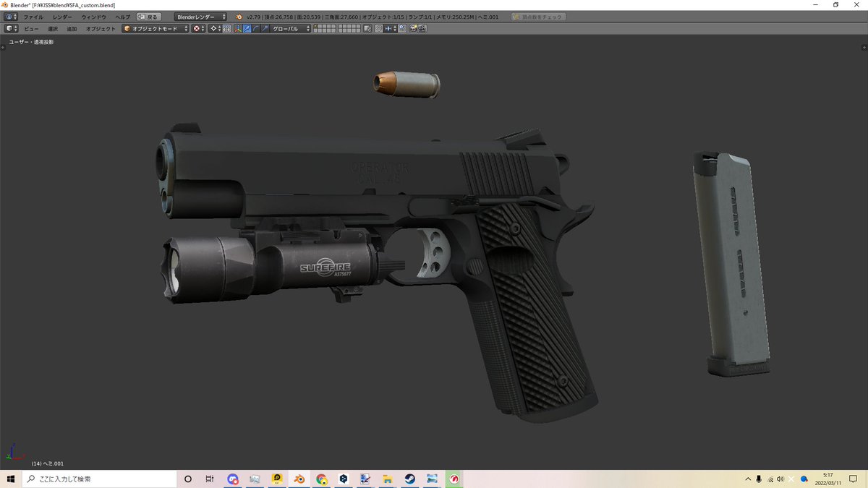Click the red circular app taskbar icon
Image resolution: width=868 pixels, height=488 pixels.
(x=454, y=479)
